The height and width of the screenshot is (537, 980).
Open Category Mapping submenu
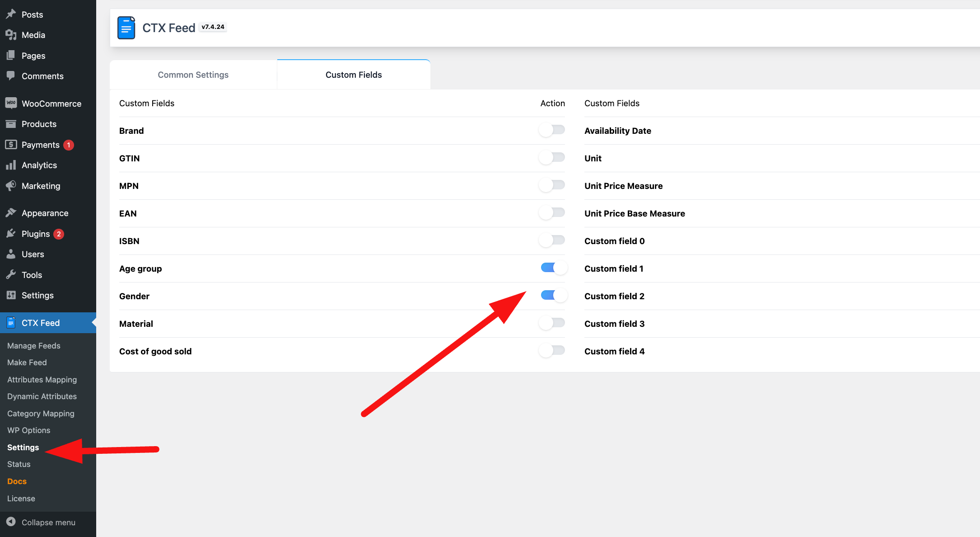tap(41, 414)
